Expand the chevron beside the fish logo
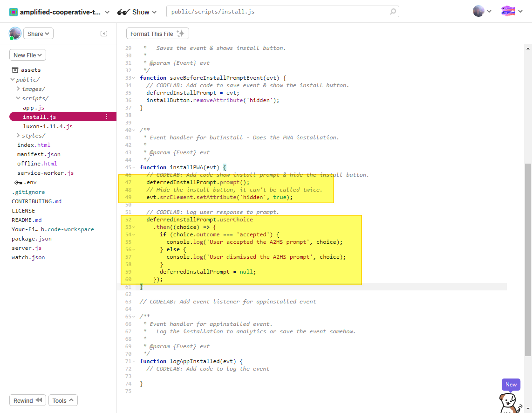The width and height of the screenshot is (532, 413). (520, 11)
